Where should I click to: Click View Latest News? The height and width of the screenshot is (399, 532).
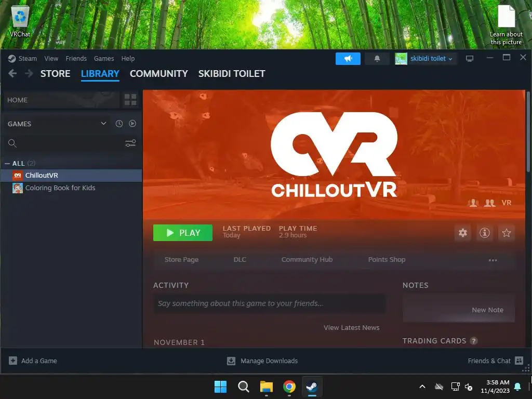click(352, 327)
